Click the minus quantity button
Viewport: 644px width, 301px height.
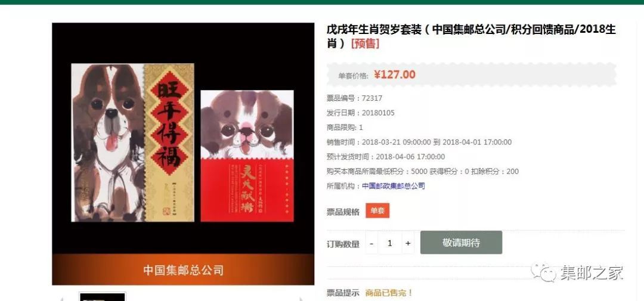371,243
